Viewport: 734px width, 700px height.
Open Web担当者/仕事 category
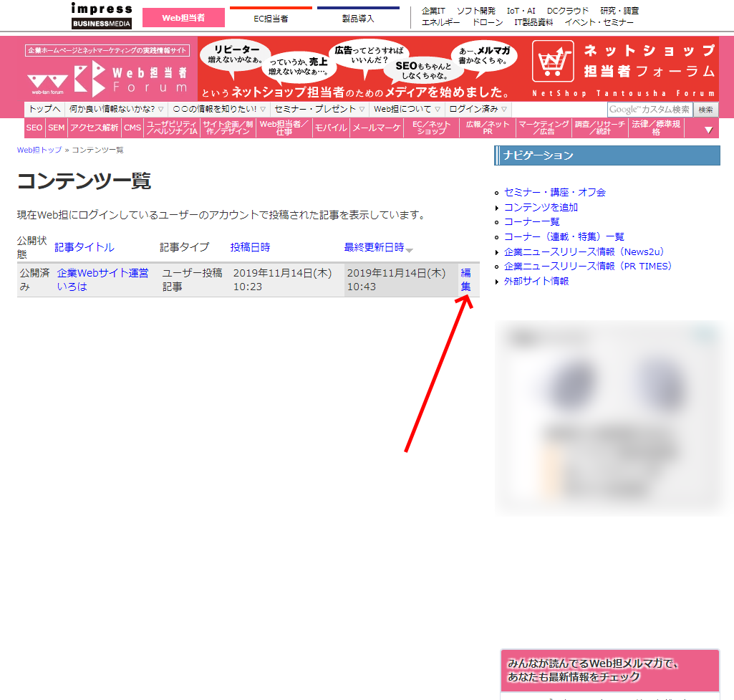284,128
